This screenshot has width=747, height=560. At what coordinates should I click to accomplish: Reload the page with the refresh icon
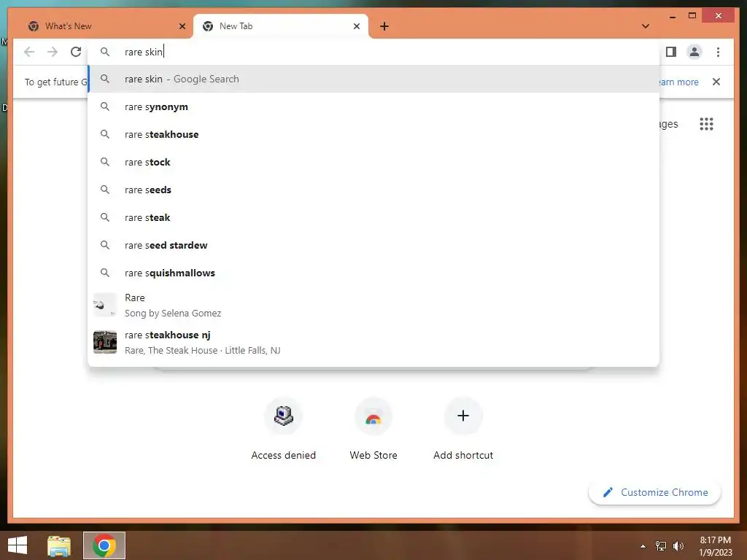[x=76, y=52]
